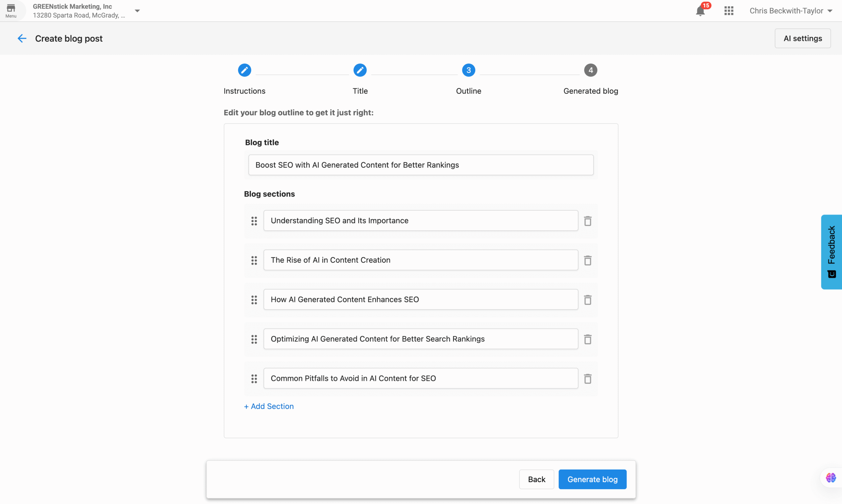Viewport: 842px width, 504px height.
Task: Expand the GREENstick Marketing location dropdown
Action: [x=137, y=11]
